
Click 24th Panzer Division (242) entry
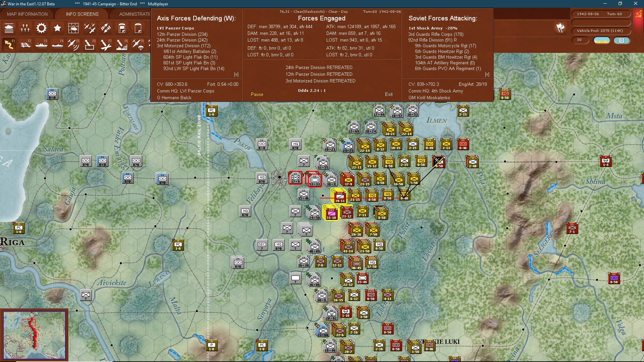tap(182, 40)
